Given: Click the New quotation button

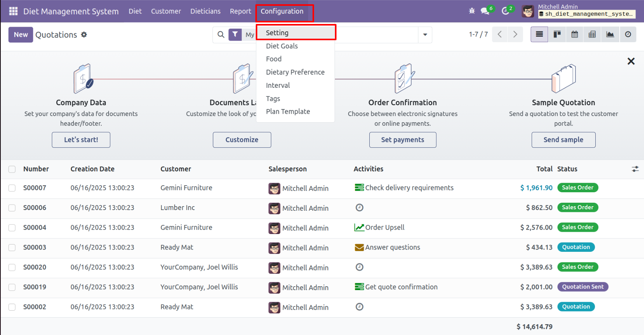Looking at the screenshot, I should (21, 35).
